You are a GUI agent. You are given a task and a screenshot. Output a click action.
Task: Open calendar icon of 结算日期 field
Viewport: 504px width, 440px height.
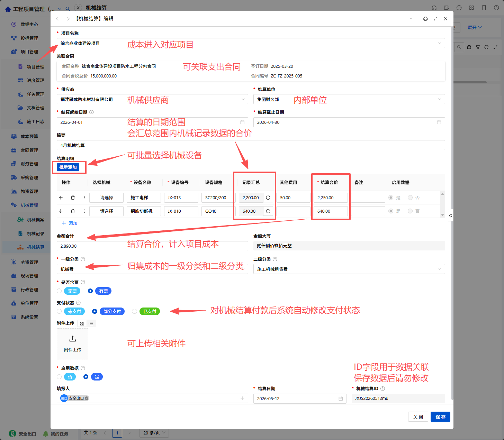[x=341, y=398]
